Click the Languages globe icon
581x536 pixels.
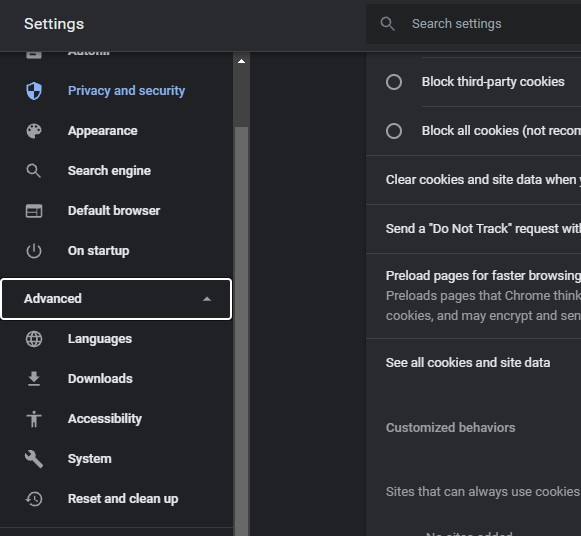click(x=34, y=339)
